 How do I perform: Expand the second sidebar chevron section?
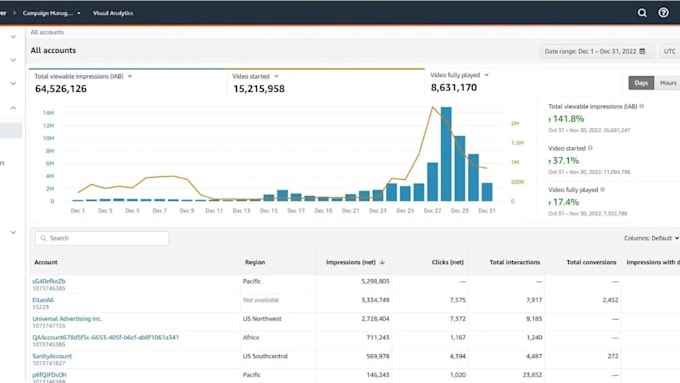tap(13, 60)
